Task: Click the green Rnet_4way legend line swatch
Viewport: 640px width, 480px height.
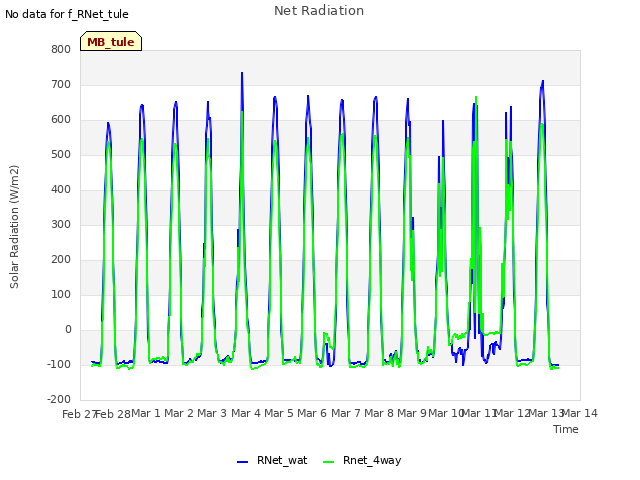Action: click(329, 461)
